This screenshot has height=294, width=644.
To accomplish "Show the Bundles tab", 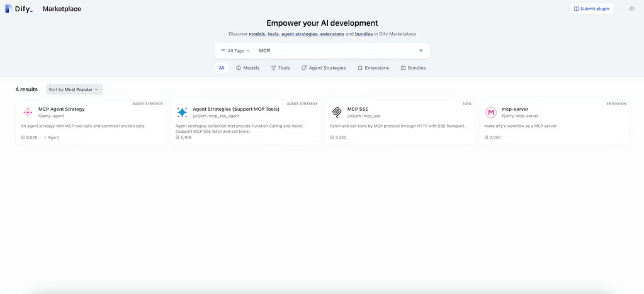I will [413, 68].
